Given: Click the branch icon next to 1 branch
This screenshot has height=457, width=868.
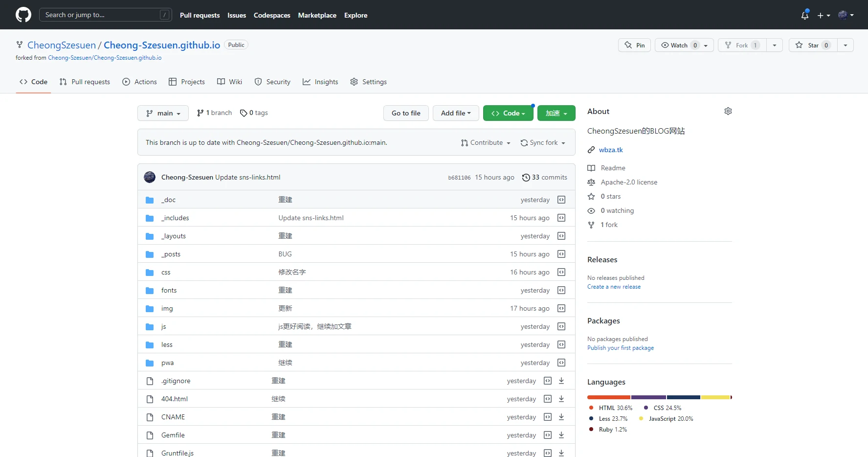Looking at the screenshot, I should pos(200,113).
